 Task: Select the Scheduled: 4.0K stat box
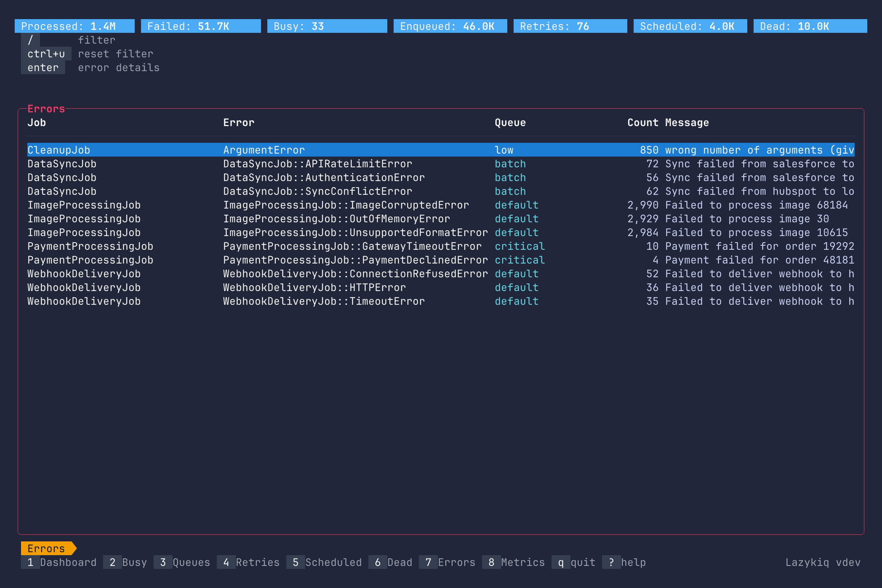tap(690, 26)
